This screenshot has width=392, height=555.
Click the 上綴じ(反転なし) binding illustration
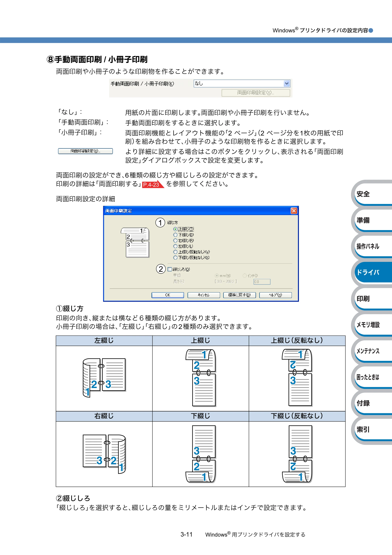click(x=297, y=378)
